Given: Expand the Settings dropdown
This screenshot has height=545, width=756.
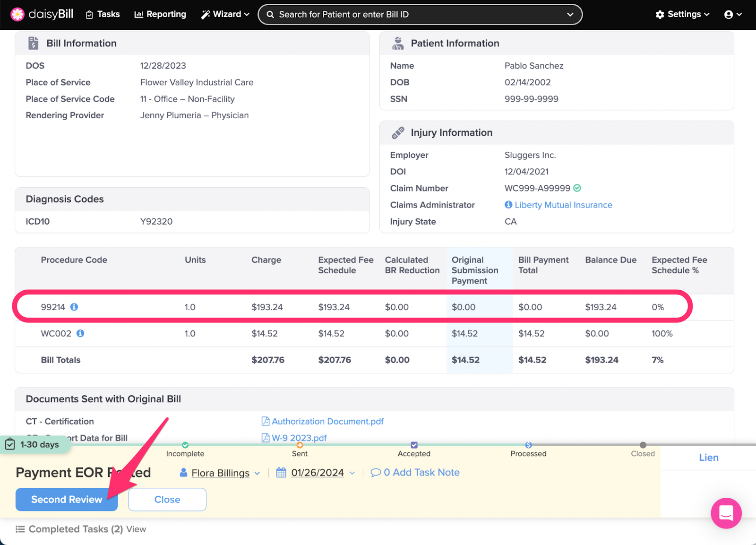Looking at the screenshot, I should (682, 14).
